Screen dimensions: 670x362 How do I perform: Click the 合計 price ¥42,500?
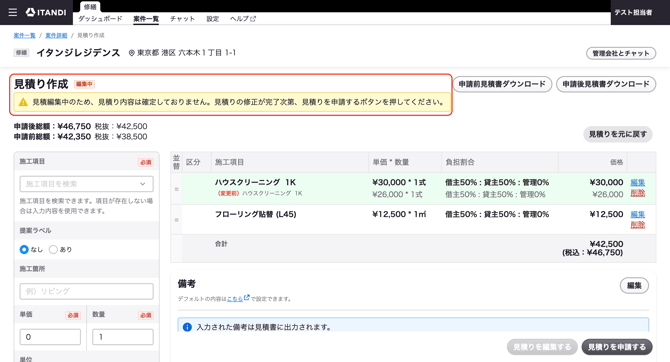coord(606,244)
